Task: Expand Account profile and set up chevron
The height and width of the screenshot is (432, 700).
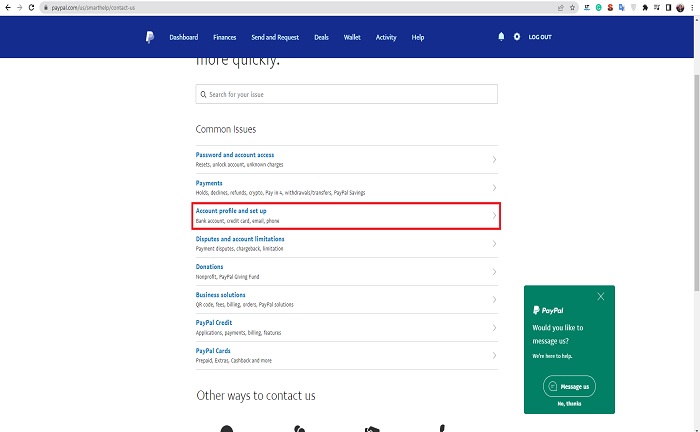Action: pyautogui.click(x=494, y=216)
